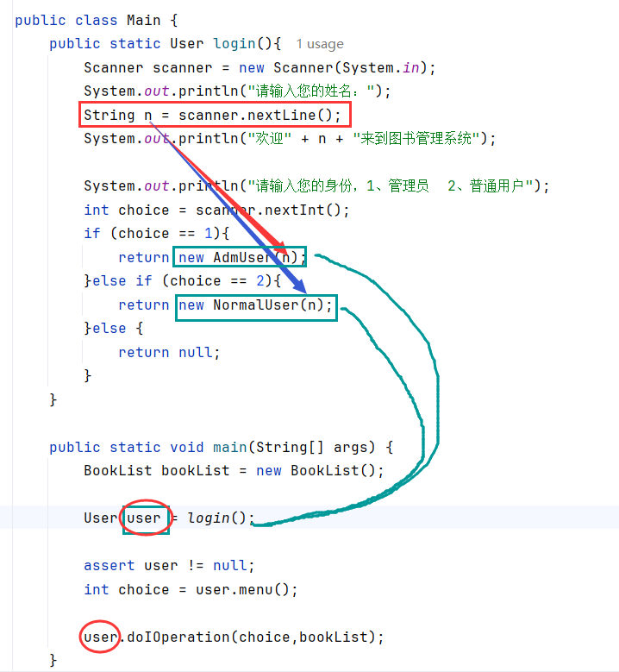619x672 pixels.
Task: Click the 'new NormalUser(n);' expression
Action: click(x=255, y=305)
